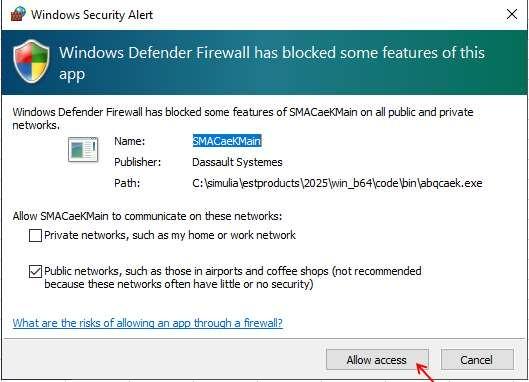Click the Windows Security Alert title text

tap(92, 15)
